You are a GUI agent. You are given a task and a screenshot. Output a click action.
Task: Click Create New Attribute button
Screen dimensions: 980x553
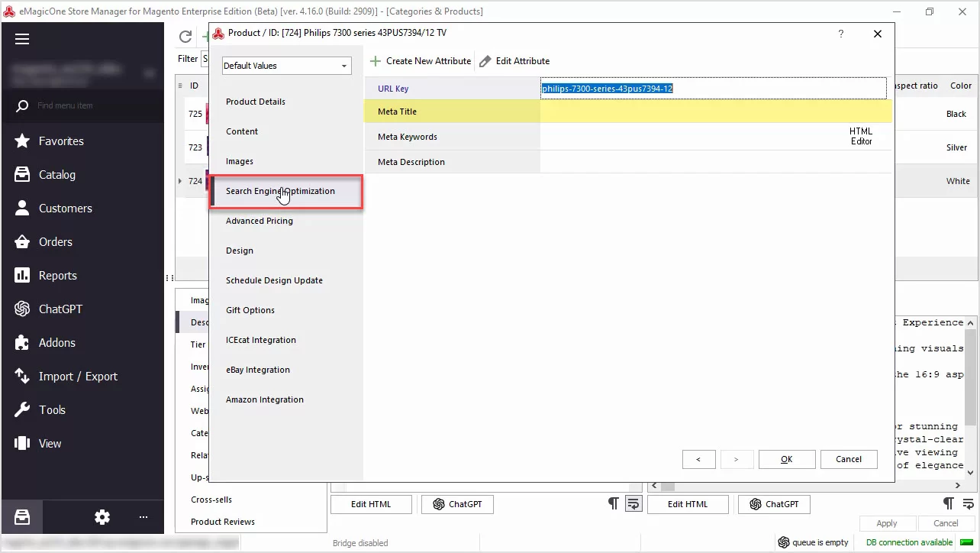pyautogui.click(x=421, y=61)
